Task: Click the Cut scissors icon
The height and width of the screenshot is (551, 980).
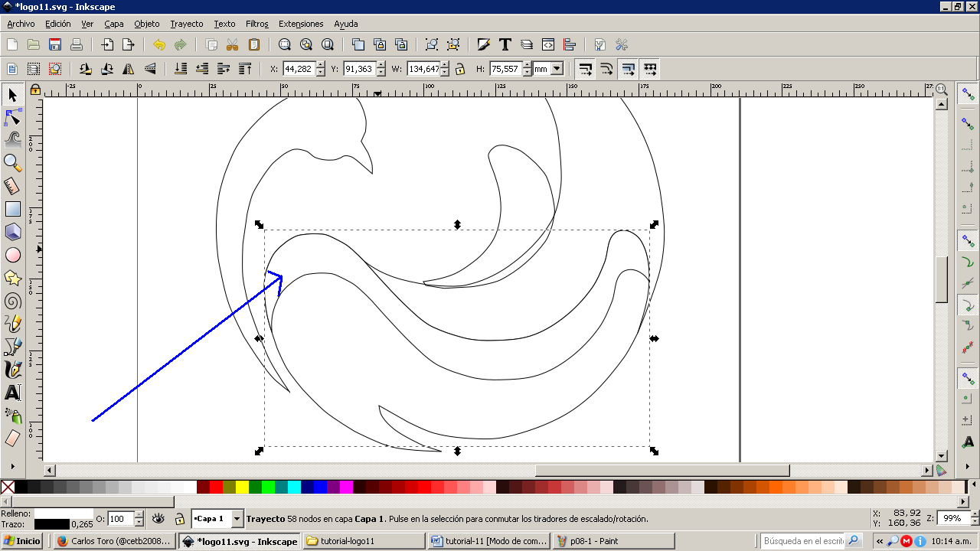Action: 233,44
